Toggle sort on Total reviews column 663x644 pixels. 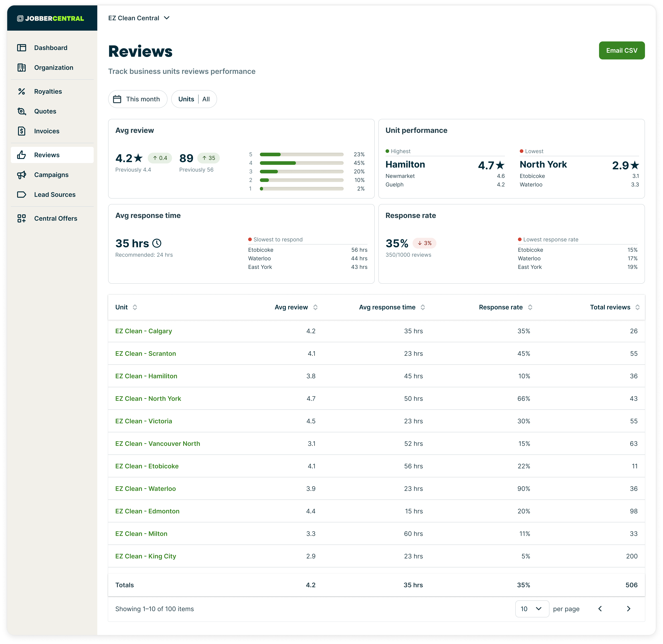pos(637,307)
